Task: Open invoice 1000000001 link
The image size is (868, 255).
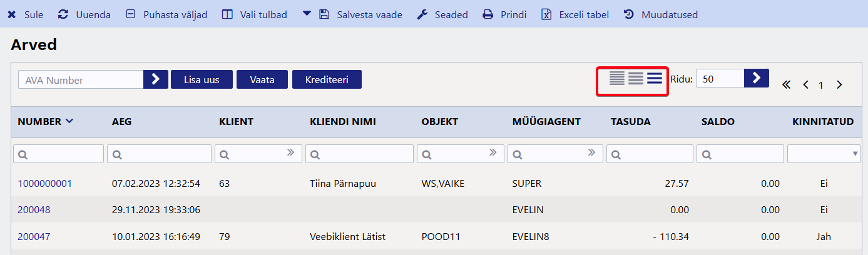Action: click(x=44, y=183)
